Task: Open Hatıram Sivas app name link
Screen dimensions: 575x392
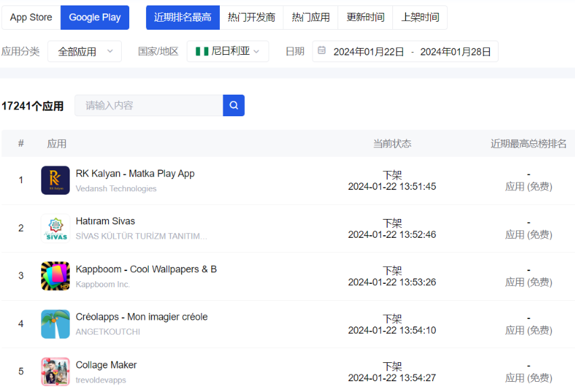Action: coord(106,221)
